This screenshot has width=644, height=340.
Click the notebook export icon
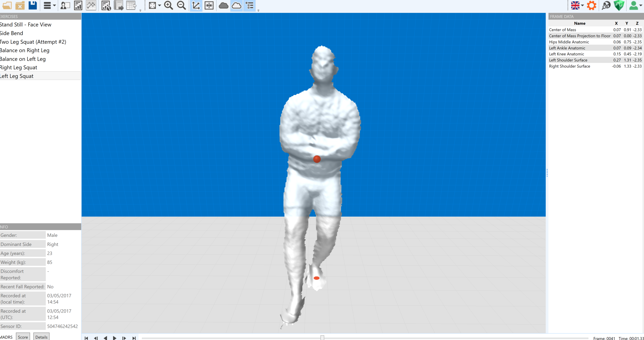[x=119, y=5]
